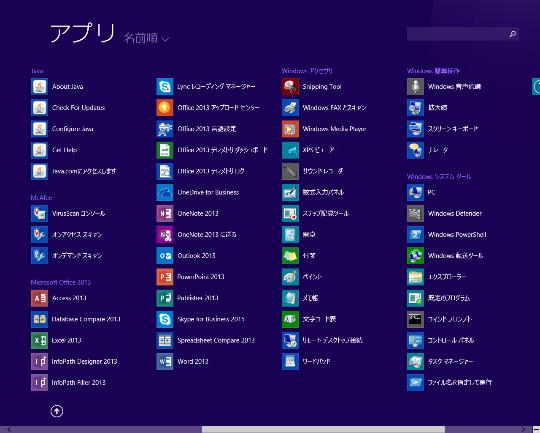Select the Java.com にアクセスします label
The image size is (540, 433).
pos(84,171)
